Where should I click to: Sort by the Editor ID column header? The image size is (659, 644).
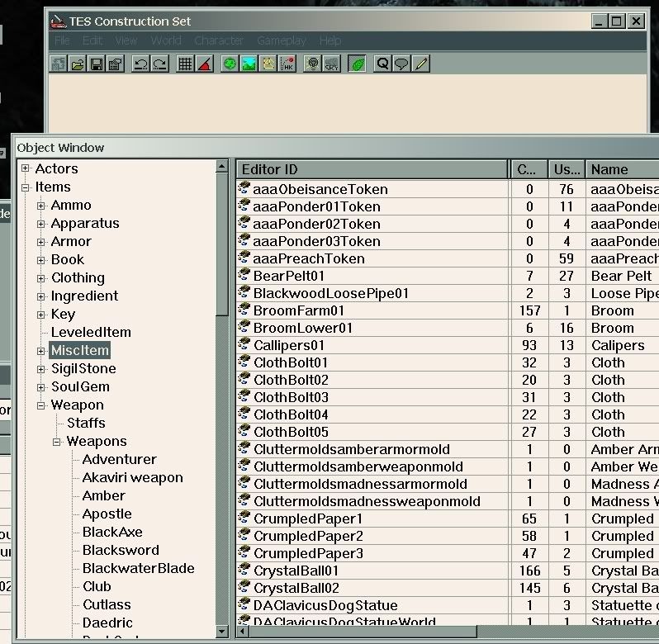[372, 169]
